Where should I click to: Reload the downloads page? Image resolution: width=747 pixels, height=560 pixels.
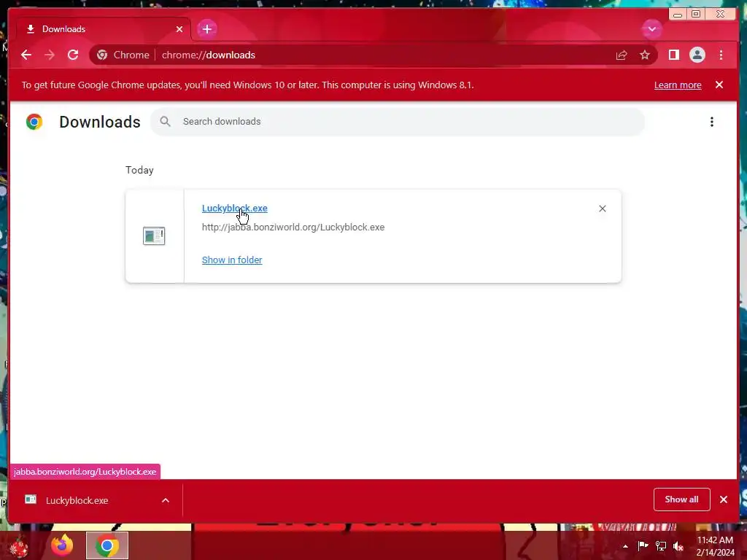click(x=73, y=55)
